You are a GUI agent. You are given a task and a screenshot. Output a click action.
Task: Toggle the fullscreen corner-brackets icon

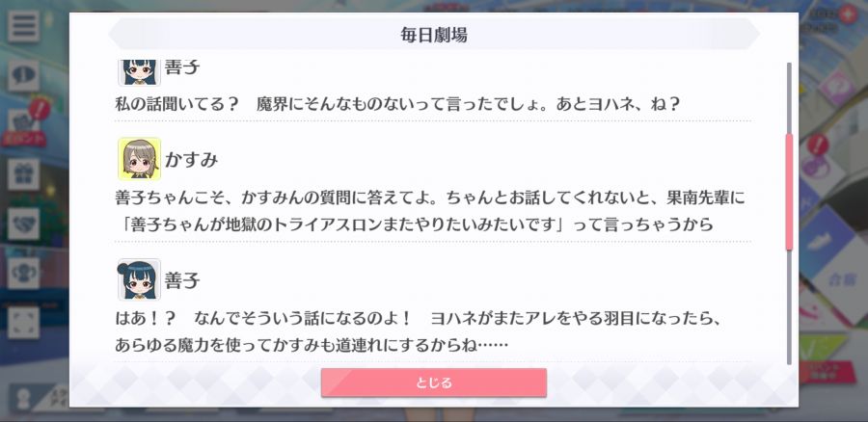click(23, 323)
